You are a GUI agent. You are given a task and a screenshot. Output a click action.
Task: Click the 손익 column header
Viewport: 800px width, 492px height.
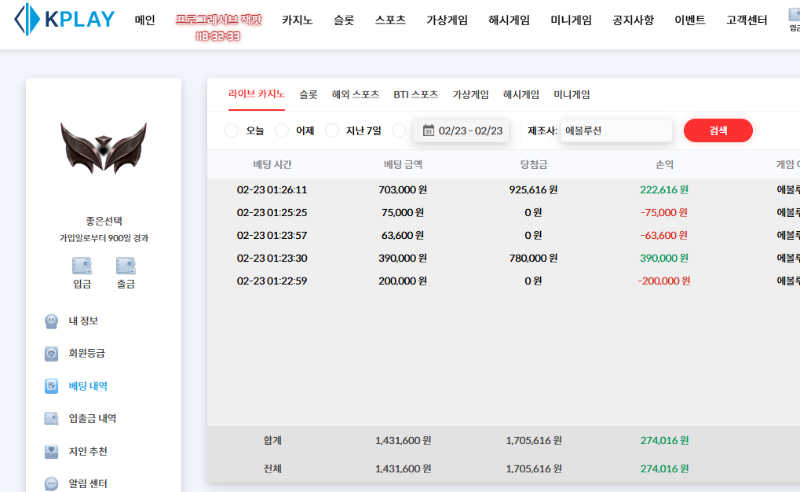point(664,164)
